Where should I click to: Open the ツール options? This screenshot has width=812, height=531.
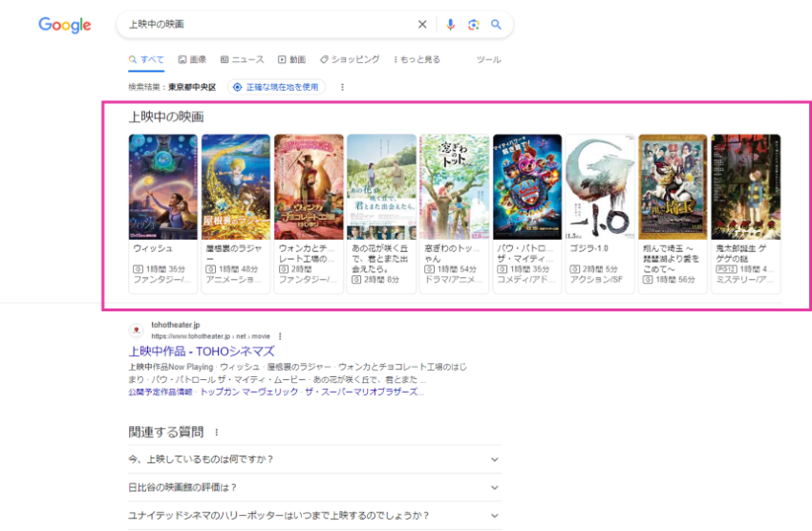click(488, 59)
